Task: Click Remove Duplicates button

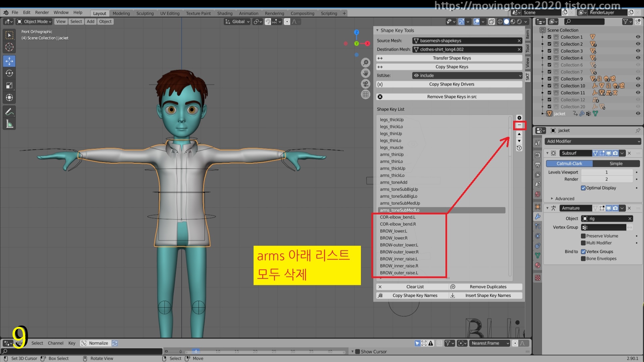Action: click(x=486, y=287)
